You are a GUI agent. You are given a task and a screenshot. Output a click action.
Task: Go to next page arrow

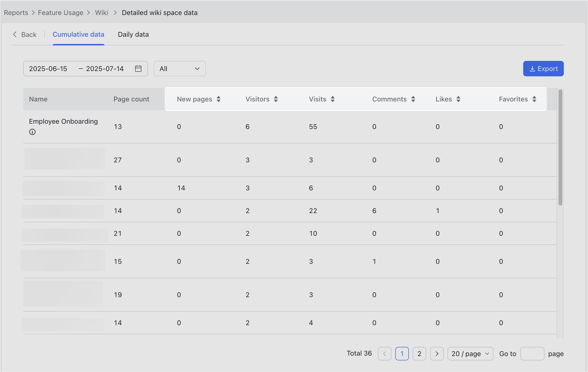tap(437, 353)
